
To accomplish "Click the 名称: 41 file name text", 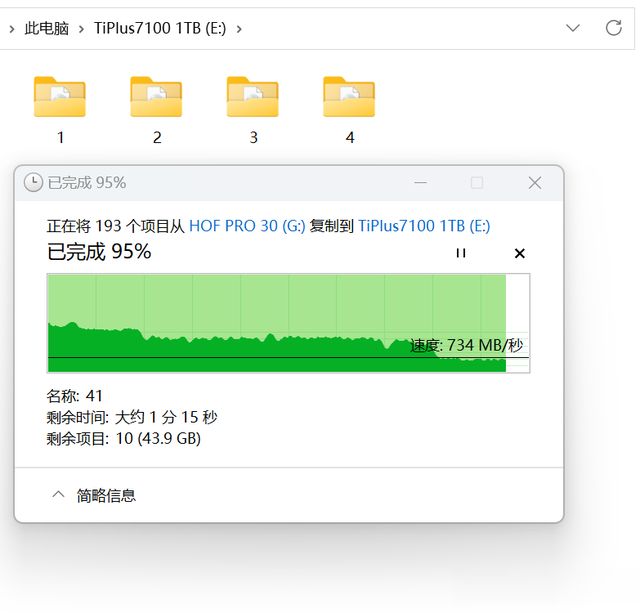I will (x=74, y=395).
